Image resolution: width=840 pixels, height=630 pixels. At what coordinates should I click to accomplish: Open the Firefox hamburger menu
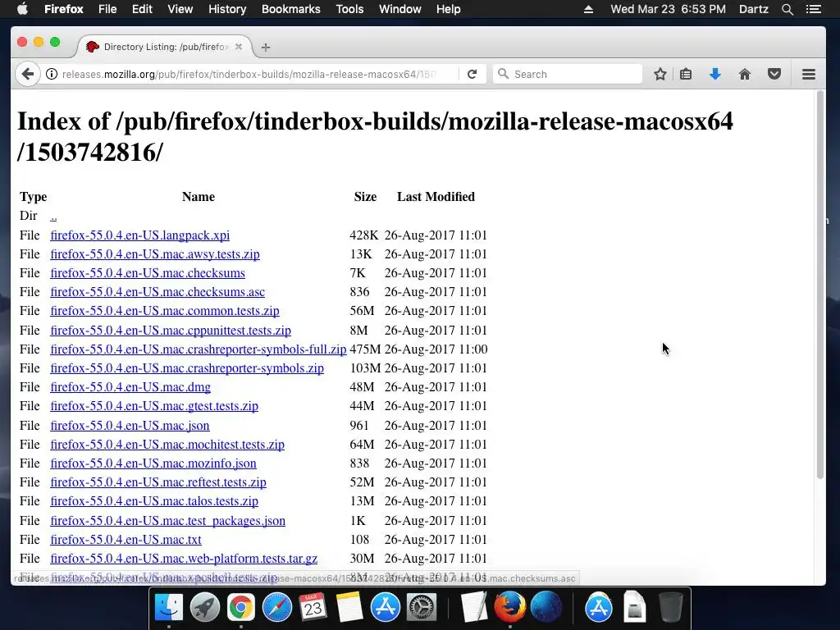809,74
